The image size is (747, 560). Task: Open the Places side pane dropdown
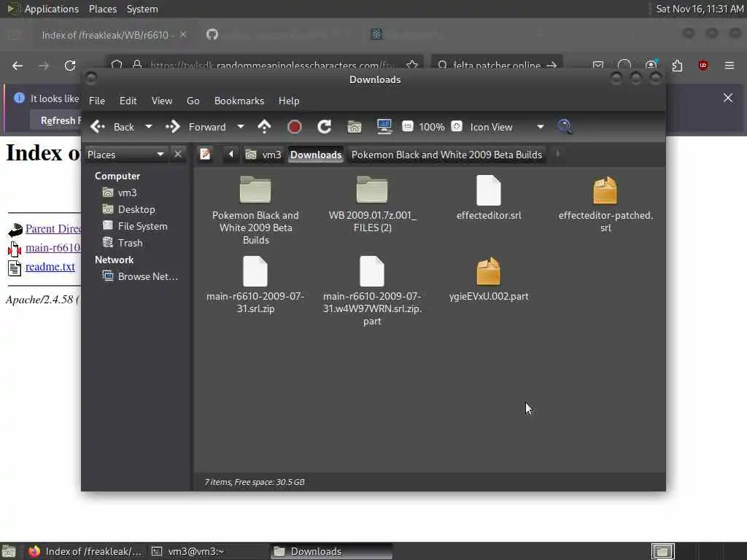point(125,155)
